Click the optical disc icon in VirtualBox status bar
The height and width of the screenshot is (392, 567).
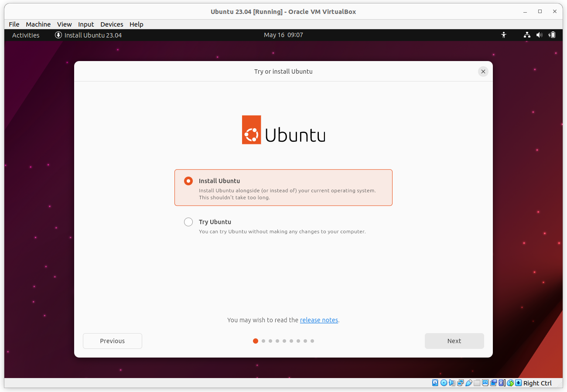pos(444,383)
